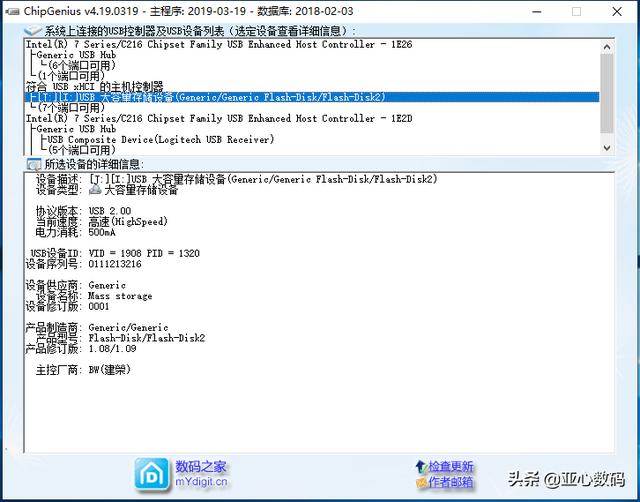
Task: Click the 设备修订版 0001 value
Action: tap(99, 307)
